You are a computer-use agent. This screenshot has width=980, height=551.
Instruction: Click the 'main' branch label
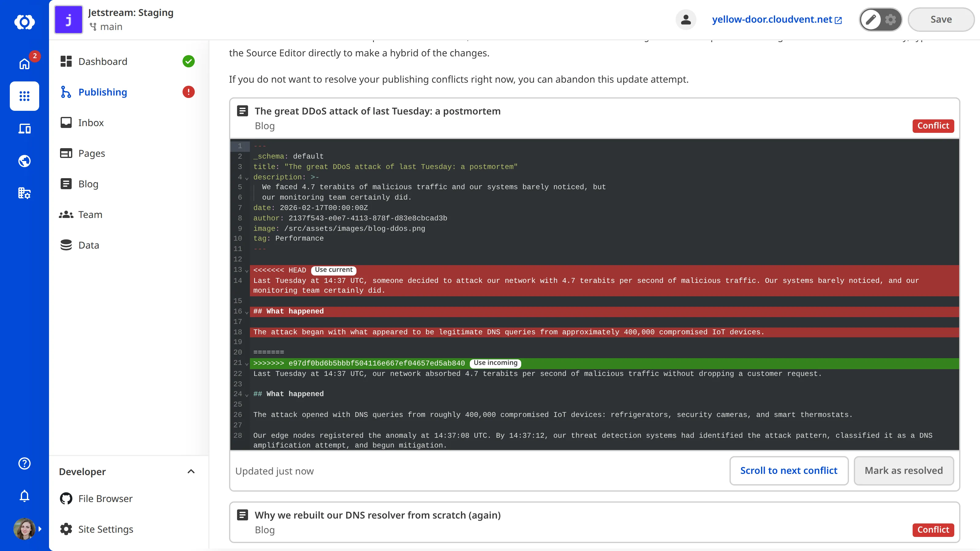pos(111,27)
